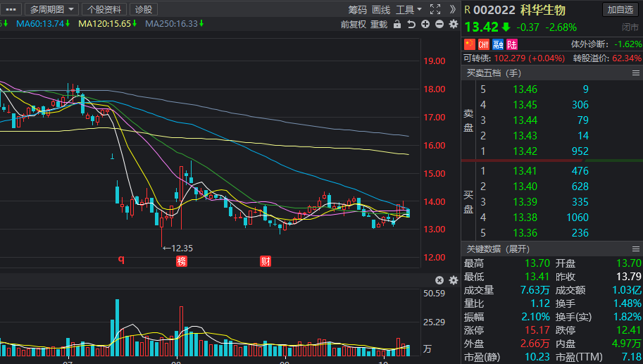643x364 pixels.
Task: Click the R marker before stock code
Action: click(468, 10)
